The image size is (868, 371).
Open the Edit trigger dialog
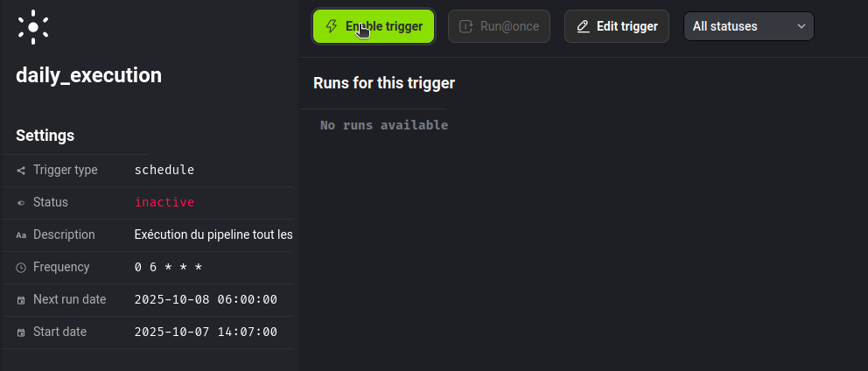point(617,26)
